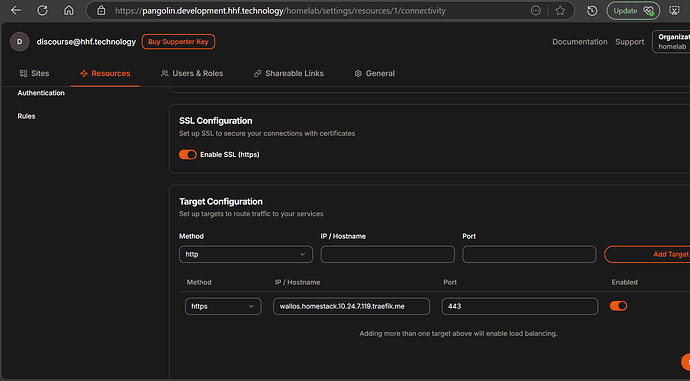690x381 pixels.
Task: Open the browser home page icon
Action: [69, 10]
